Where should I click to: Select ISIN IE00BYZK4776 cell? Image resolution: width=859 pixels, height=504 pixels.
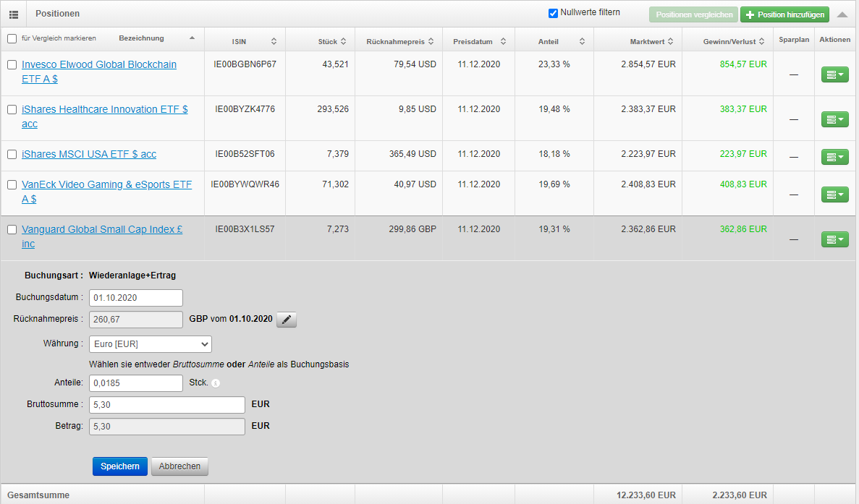pos(245,109)
